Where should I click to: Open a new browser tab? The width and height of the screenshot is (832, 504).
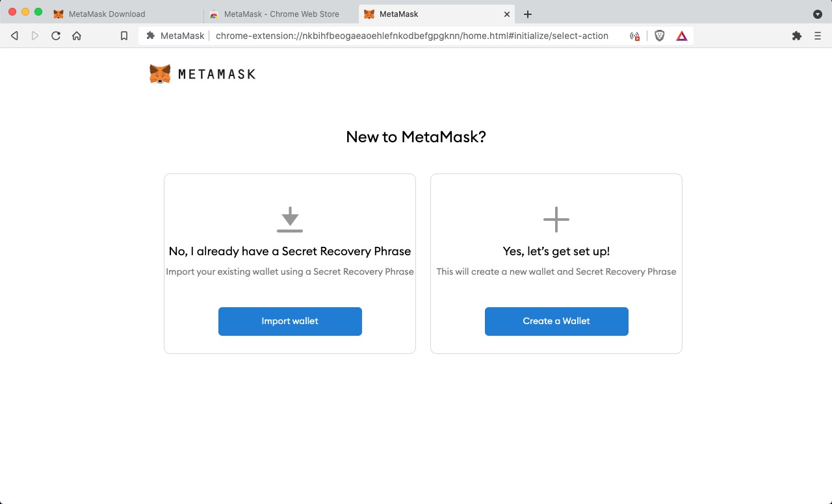tap(528, 14)
